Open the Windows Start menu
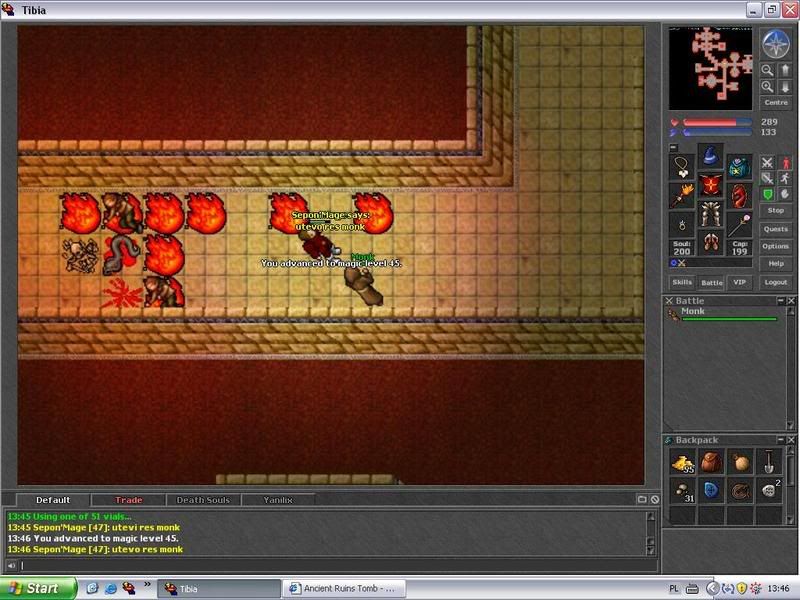Image resolution: width=800 pixels, height=600 pixels. point(38,588)
